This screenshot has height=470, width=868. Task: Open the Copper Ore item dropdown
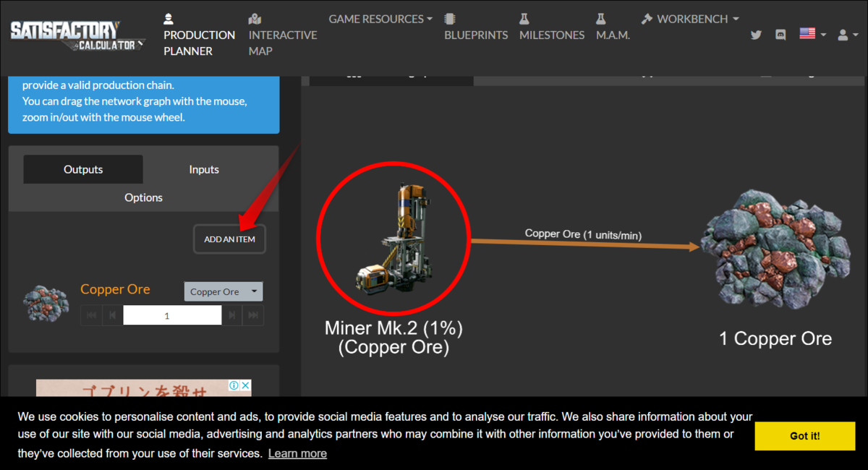[224, 291]
